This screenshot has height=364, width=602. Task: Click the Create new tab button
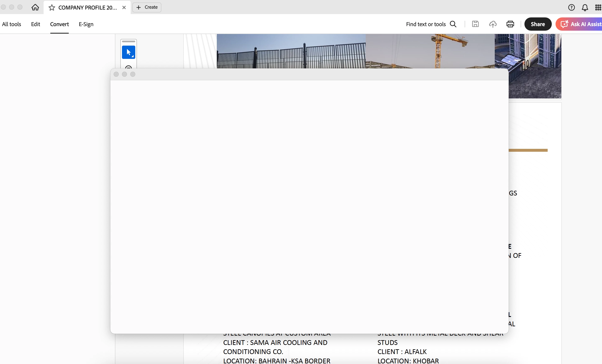coord(147,7)
